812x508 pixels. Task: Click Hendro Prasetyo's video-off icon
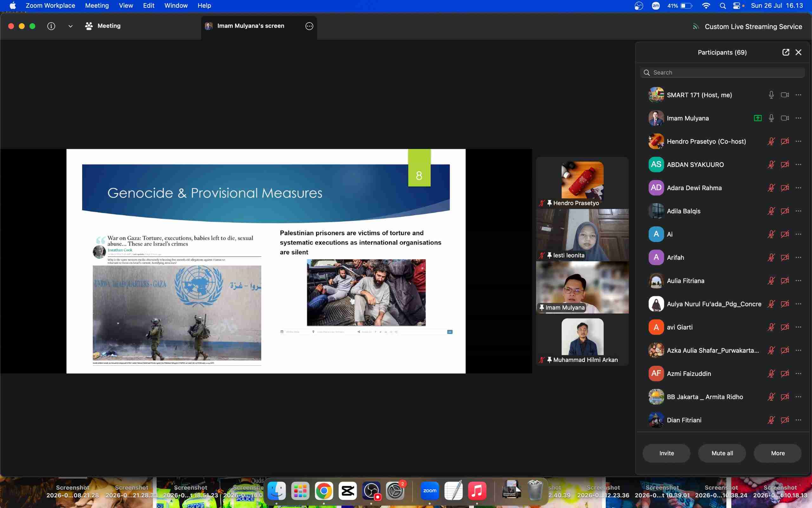click(x=784, y=141)
